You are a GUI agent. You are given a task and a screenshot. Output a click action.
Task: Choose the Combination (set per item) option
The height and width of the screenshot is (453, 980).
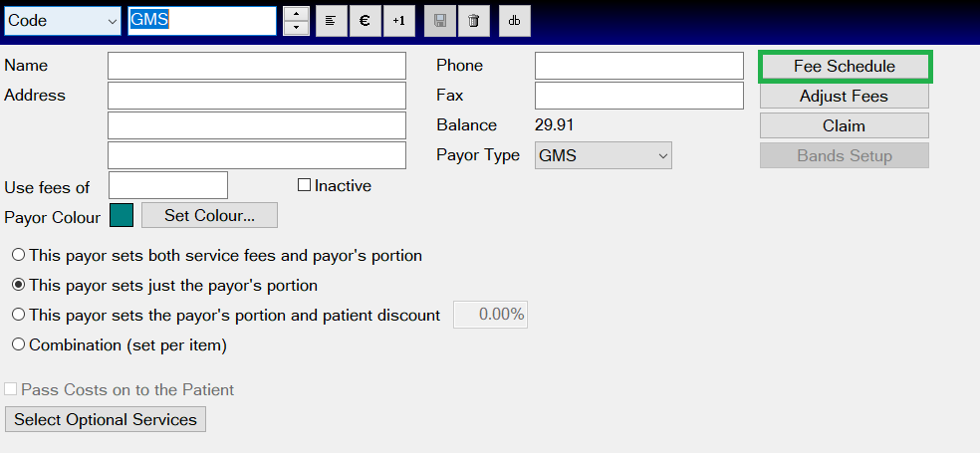coord(18,344)
